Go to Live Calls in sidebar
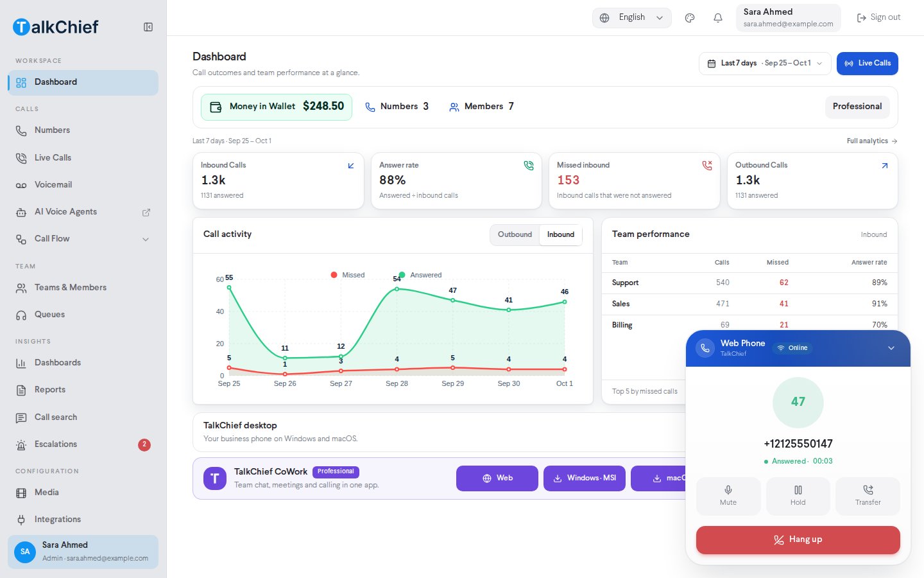The height and width of the screenshot is (578, 924). (x=83, y=158)
